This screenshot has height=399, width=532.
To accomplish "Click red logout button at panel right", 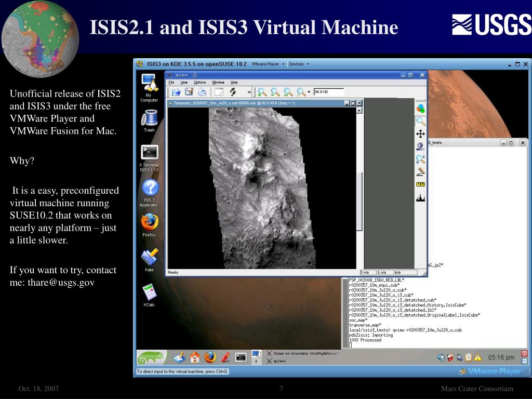I will click(524, 354).
